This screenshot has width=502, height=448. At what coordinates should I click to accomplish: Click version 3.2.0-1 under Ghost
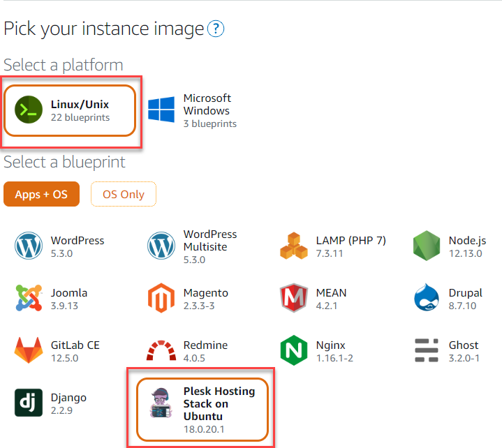464,358
